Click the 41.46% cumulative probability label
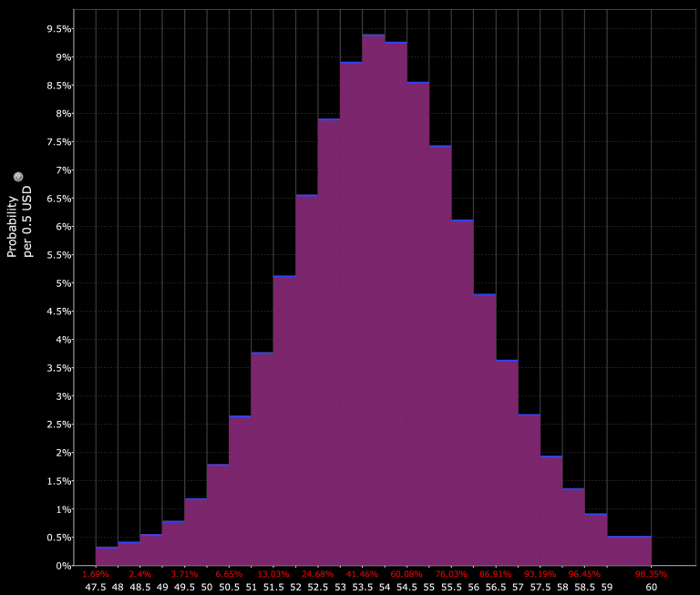The height and width of the screenshot is (595, 700). tap(362, 574)
